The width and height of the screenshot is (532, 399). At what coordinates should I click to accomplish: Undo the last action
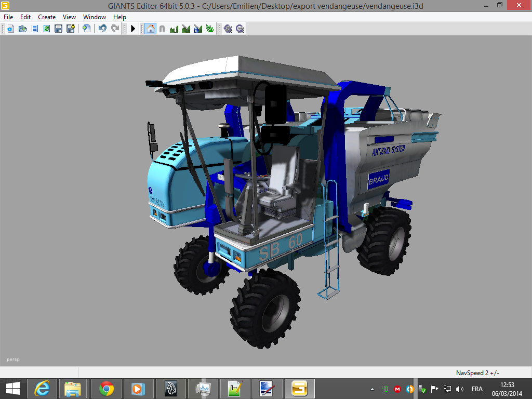(102, 29)
